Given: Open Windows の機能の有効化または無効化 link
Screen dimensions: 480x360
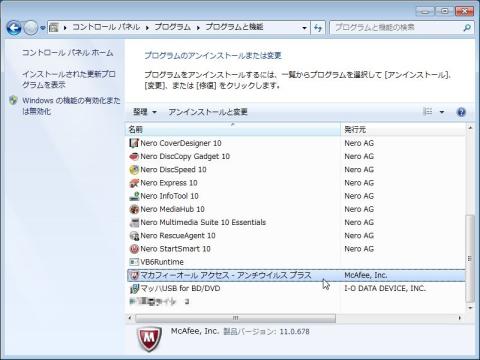Looking at the screenshot, I should (71, 106).
